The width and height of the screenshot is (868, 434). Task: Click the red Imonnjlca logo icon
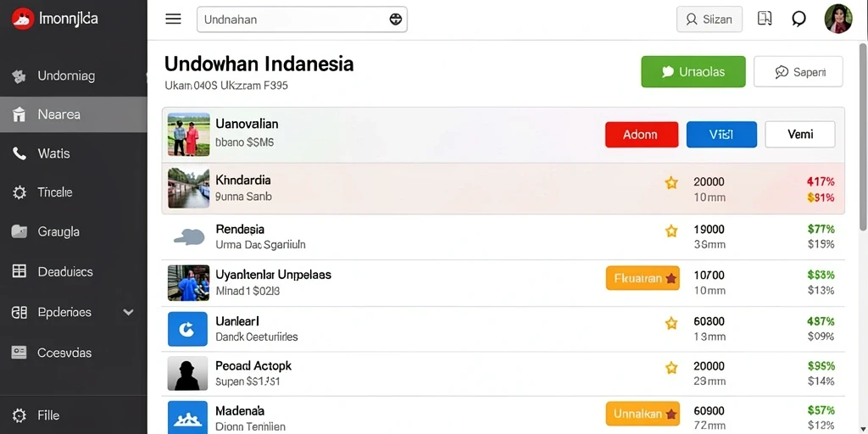tap(23, 19)
